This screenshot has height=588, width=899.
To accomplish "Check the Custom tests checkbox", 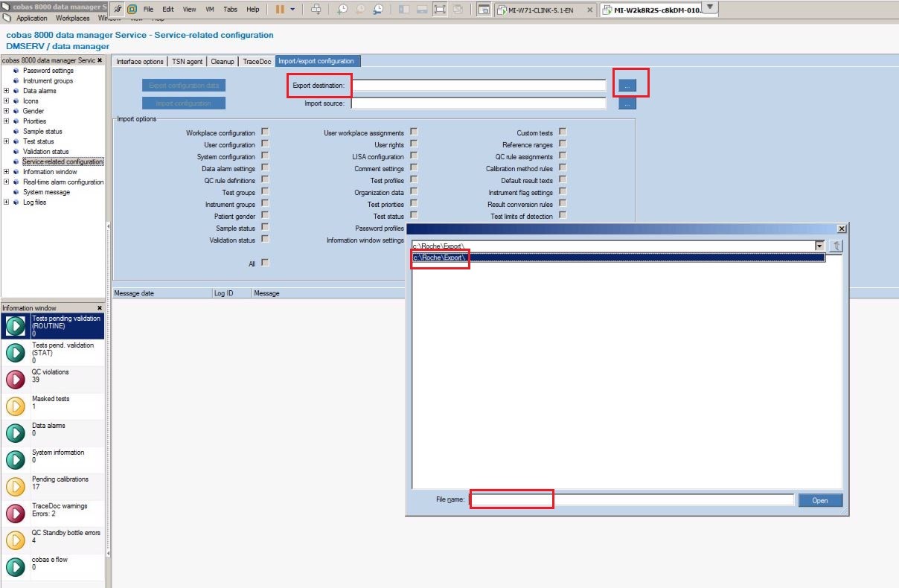I will (x=563, y=132).
